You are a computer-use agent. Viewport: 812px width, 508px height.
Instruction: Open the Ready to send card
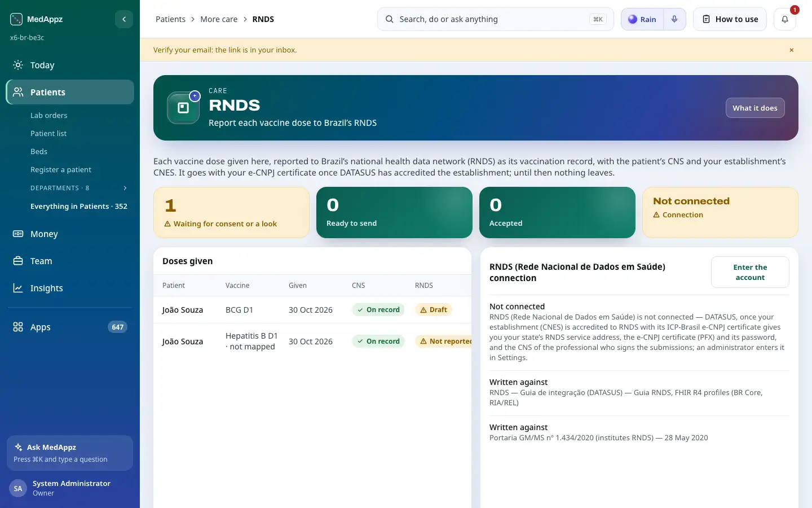pos(394,212)
